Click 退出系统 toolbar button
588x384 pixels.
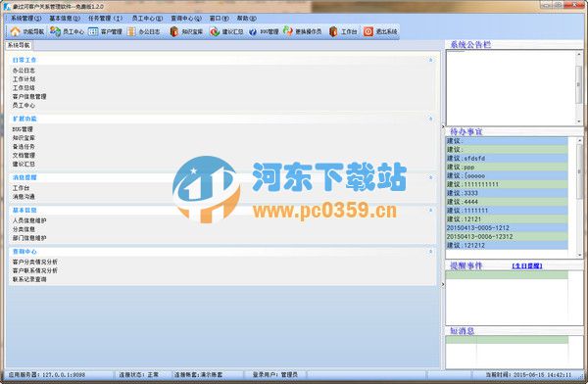tap(380, 31)
